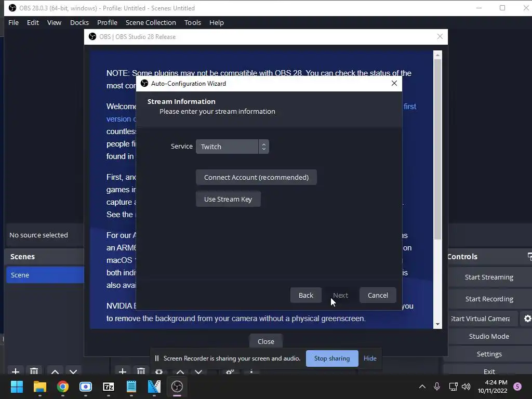The image size is (532, 399).
Task: Move the scene up in the Scenes dock
Action: [55, 371]
